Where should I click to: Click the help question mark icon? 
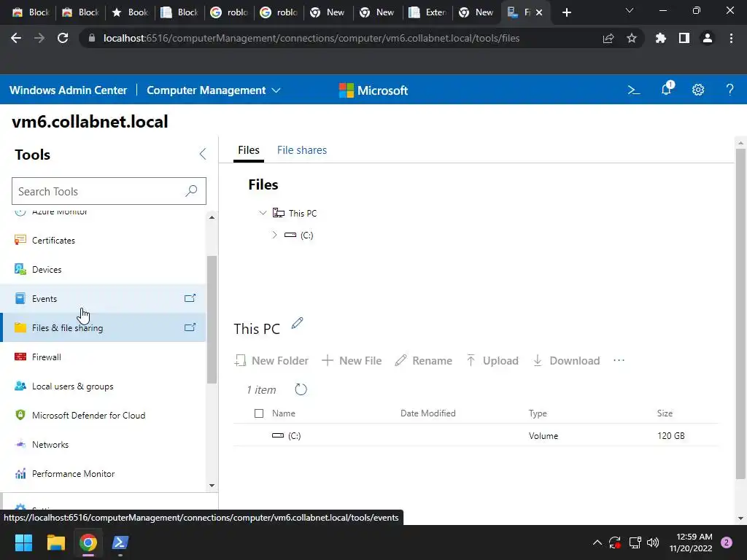(729, 90)
